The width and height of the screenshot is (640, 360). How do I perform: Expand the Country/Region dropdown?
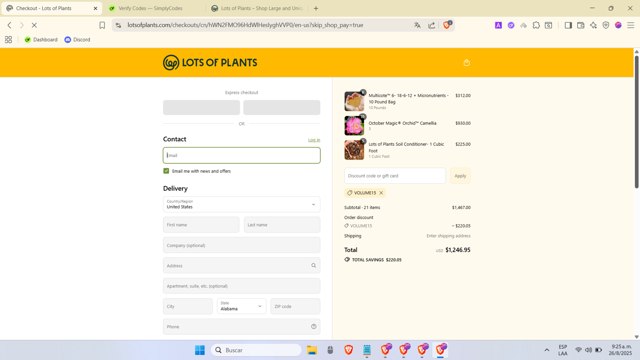pyautogui.click(x=242, y=204)
